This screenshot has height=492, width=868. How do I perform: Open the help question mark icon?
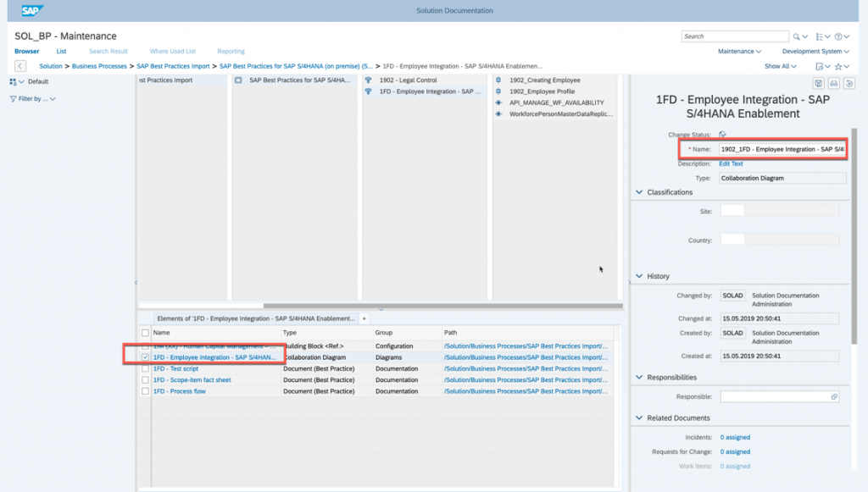tap(838, 36)
